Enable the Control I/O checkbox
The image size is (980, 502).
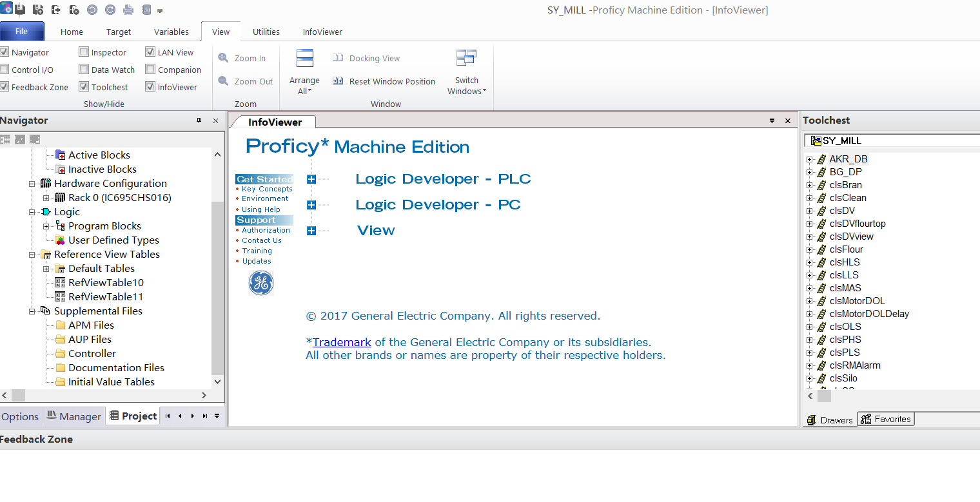[x=5, y=70]
